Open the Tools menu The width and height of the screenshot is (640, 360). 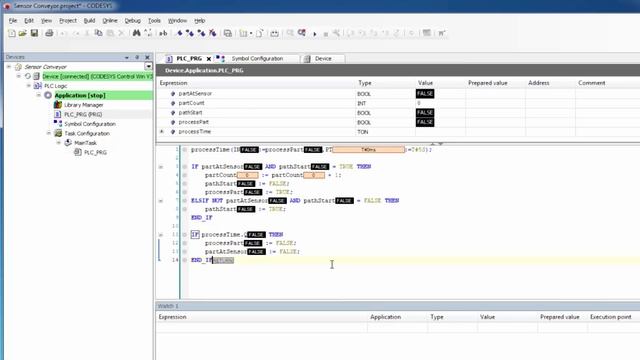coord(154,20)
